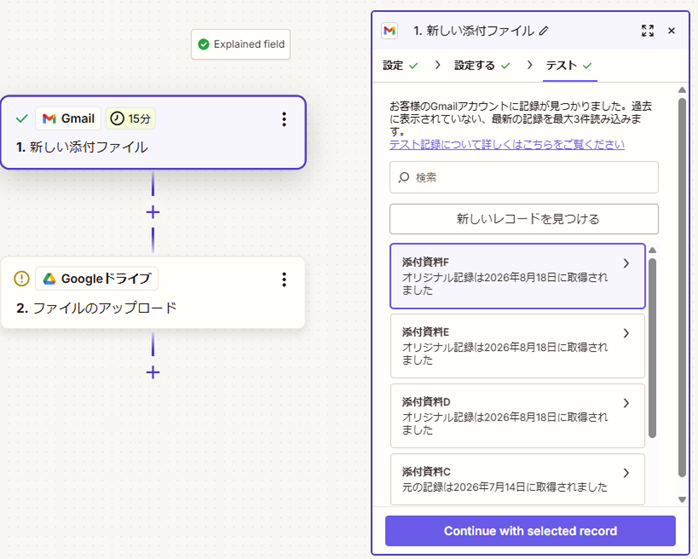Image resolution: width=698 pixels, height=559 pixels.
Task: Expand the 添付資料D record chevron
Action: tap(626, 403)
